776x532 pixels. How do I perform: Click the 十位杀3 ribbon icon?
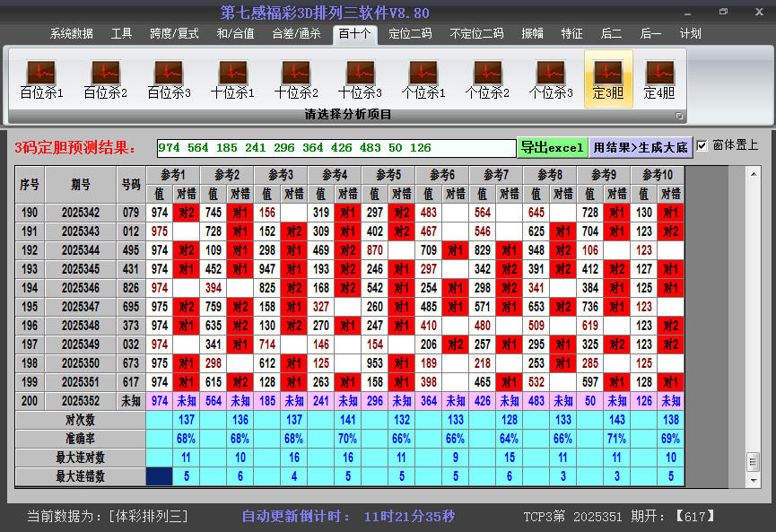pos(360,79)
